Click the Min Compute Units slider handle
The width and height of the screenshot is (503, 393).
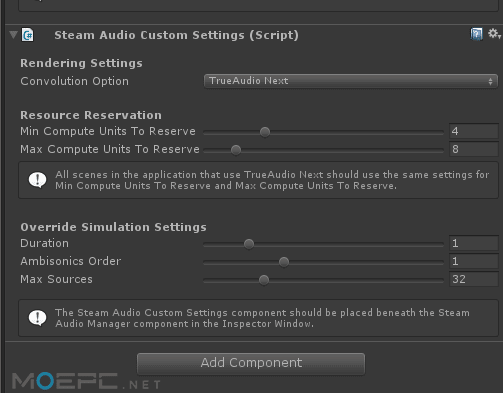[x=265, y=132]
